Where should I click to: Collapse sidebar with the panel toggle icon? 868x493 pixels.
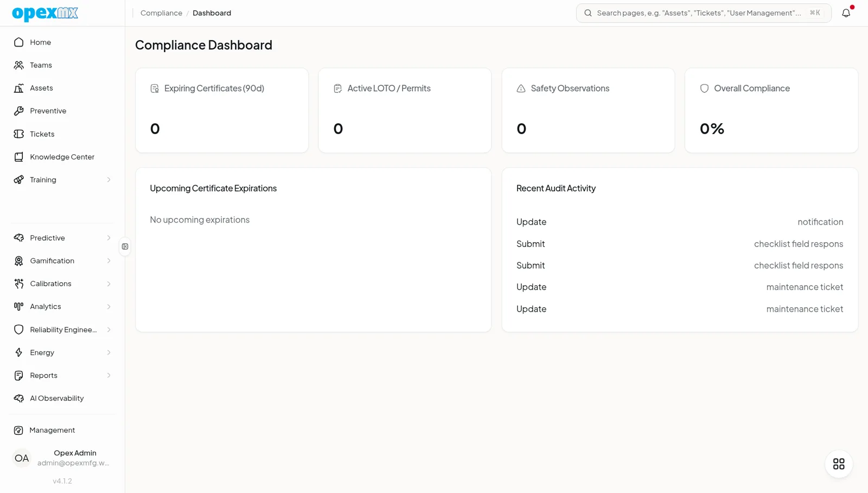(125, 246)
